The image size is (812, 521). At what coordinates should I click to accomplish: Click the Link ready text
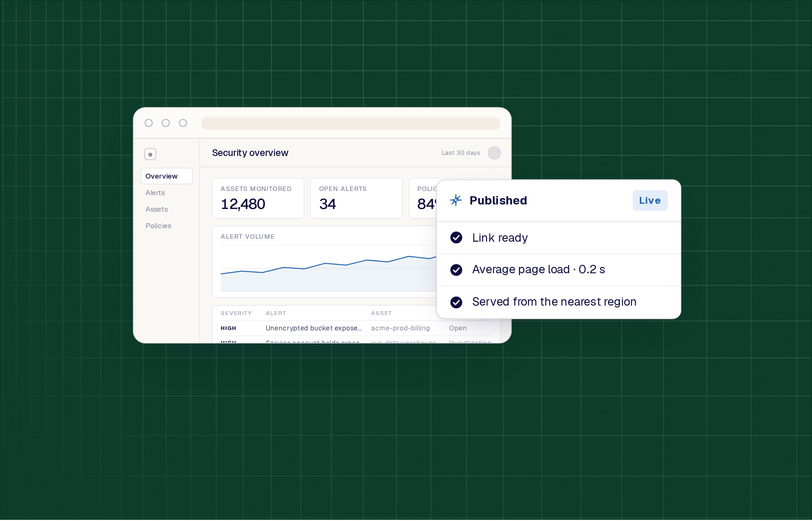(500, 238)
